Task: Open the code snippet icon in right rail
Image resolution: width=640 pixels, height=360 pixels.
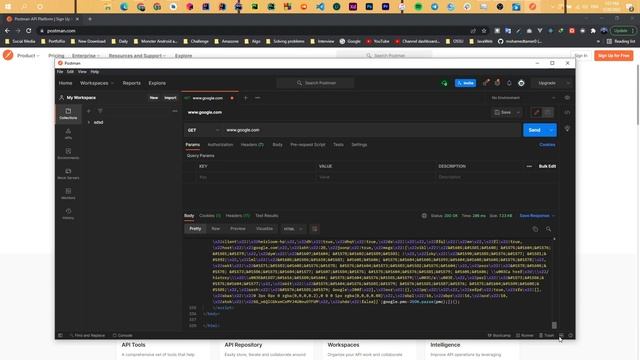Action: [x=567, y=112]
